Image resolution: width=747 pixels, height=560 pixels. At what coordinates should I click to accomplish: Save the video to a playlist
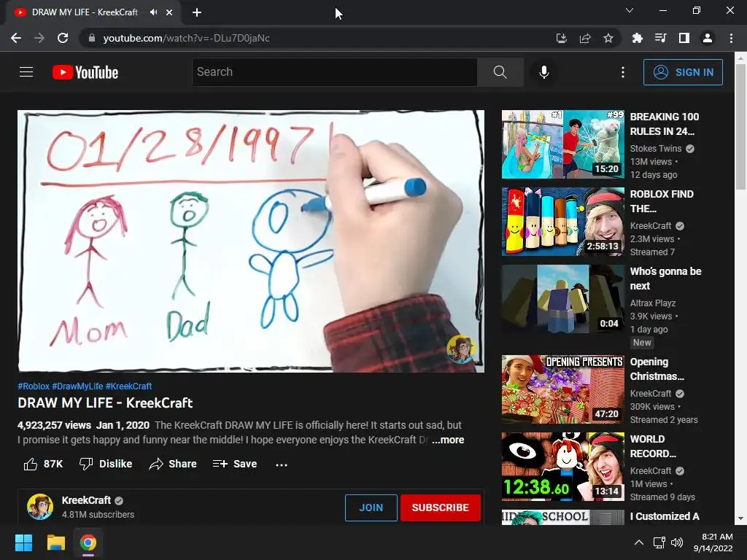click(235, 464)
